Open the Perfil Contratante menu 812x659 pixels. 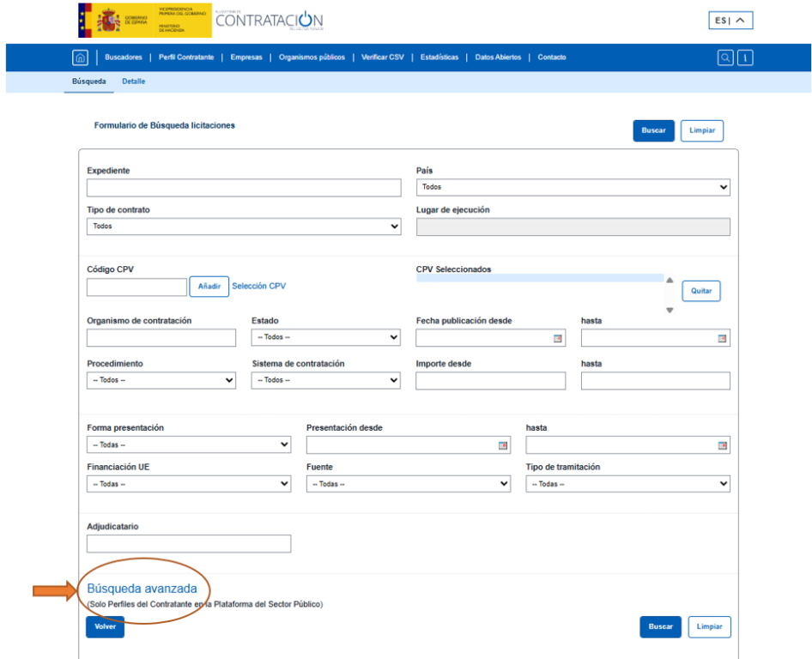click(186, 57)
